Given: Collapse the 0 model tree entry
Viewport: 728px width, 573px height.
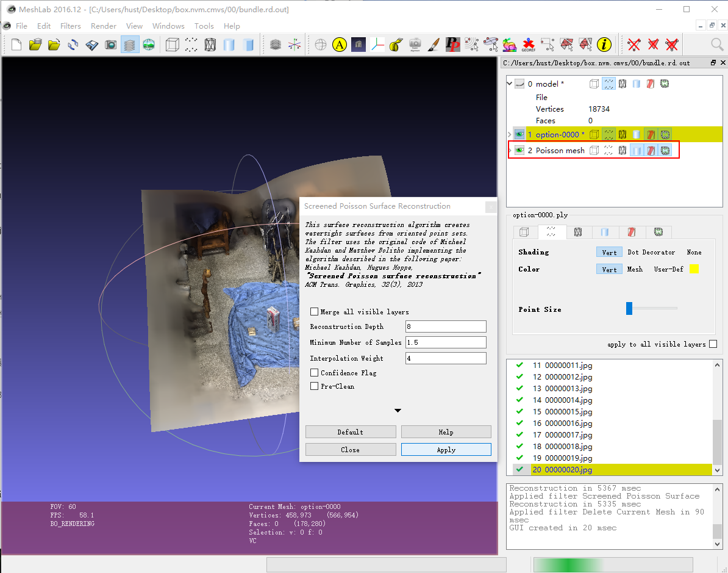Looking at the screenshot, I should (x=510, y=83).
